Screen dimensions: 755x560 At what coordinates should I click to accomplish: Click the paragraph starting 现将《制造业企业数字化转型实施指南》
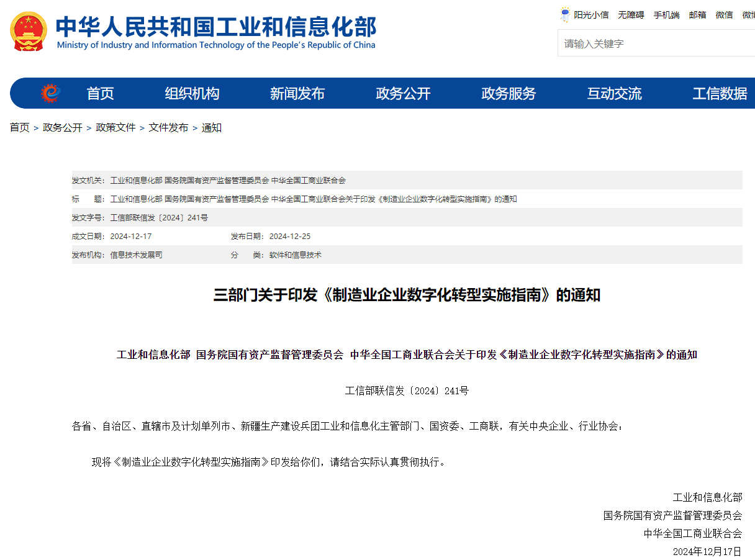click(x=268, y=462)
